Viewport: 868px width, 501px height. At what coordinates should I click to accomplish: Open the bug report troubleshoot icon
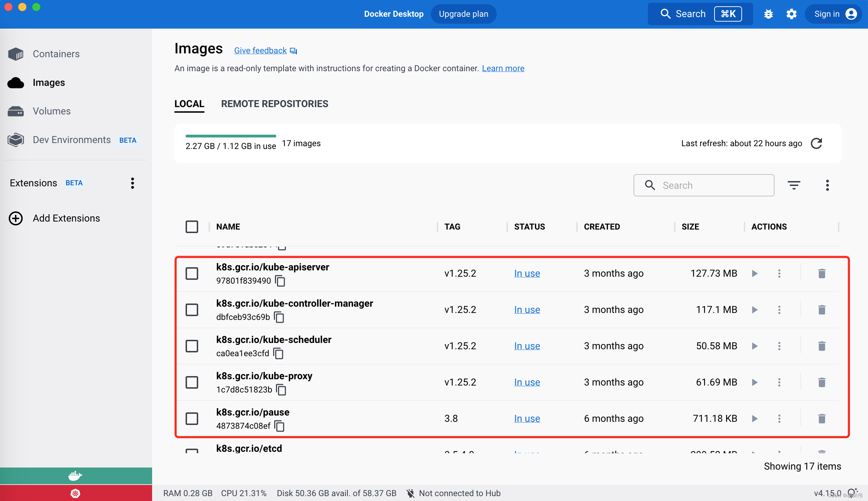(x=768, y=14)
